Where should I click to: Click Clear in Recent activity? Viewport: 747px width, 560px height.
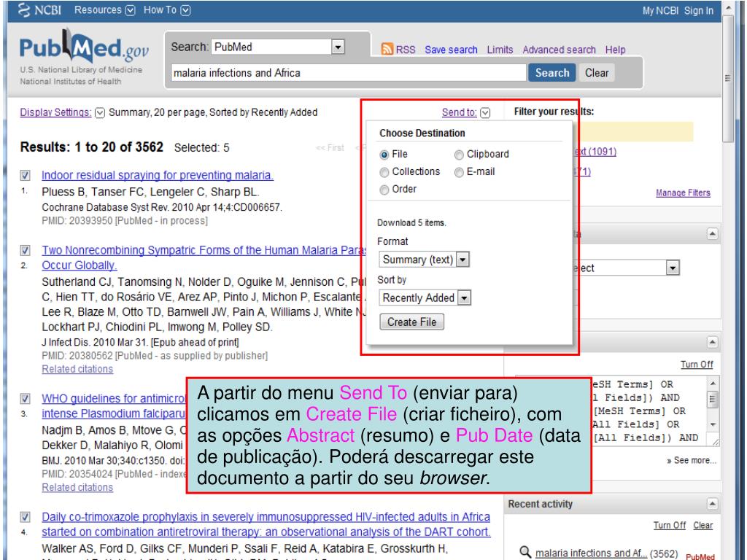(x=703, y=525)
